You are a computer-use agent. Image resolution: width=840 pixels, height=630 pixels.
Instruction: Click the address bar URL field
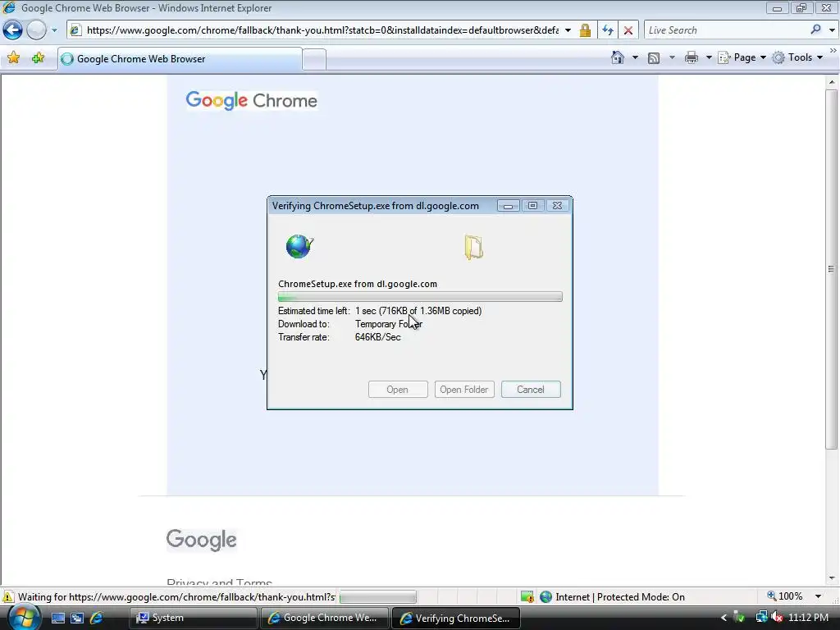click(322, 30)
